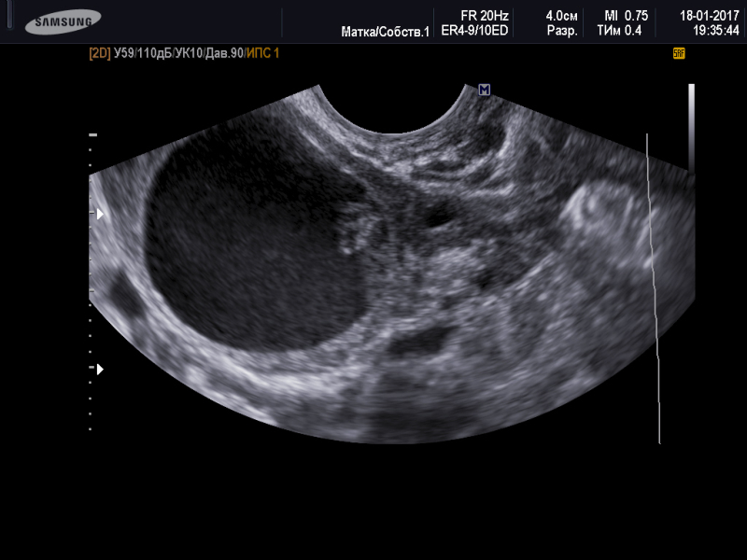Click the FR 20Hz frame rate readout
The width and height of the screenshot is (747, 560).
click(x=484, y=16)
